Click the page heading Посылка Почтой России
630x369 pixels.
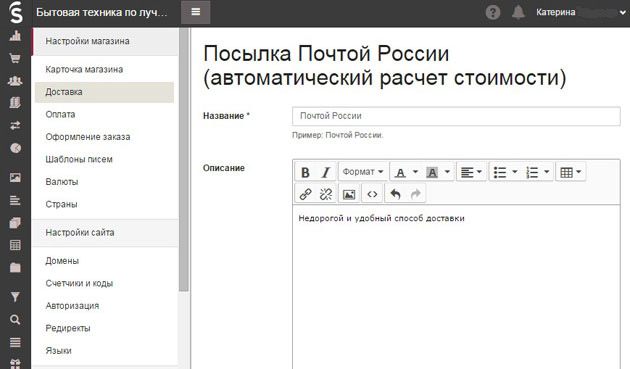(x=385, y=66)
